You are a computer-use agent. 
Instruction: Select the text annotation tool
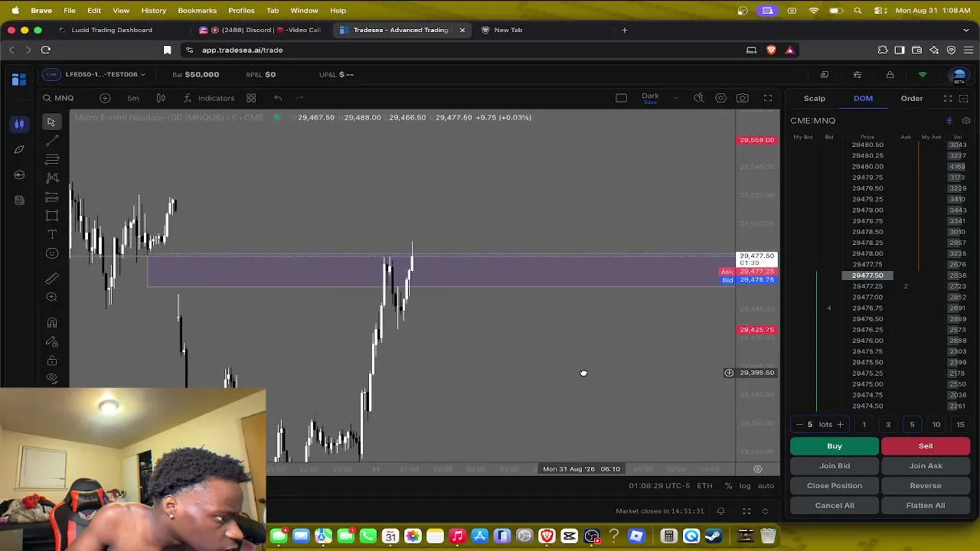point(51,234)
